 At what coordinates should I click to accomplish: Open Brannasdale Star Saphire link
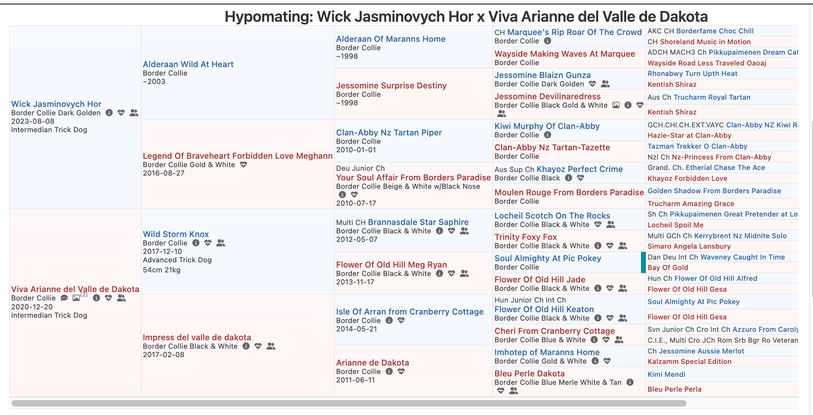tap(418, 222)
